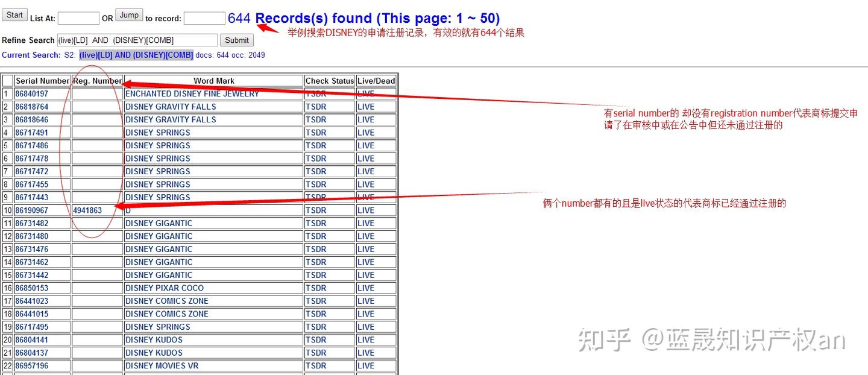Open registration number 4941863
This screenshot has width=868, height=375.
click(87, 210)
